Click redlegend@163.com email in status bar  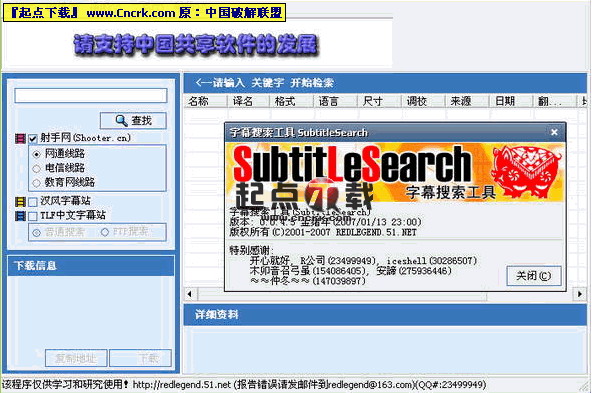[x=370, y=385]
